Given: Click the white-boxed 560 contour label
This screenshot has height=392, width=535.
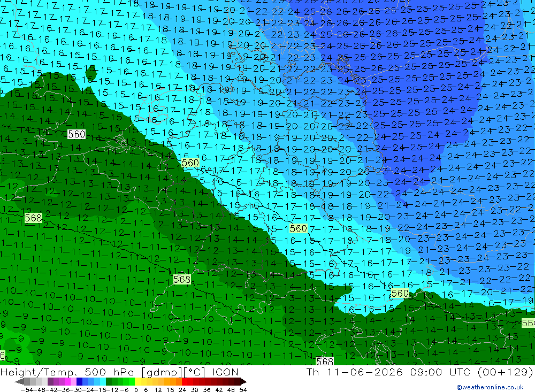Looking at the screenshot, I should click(x=77, y=134).
